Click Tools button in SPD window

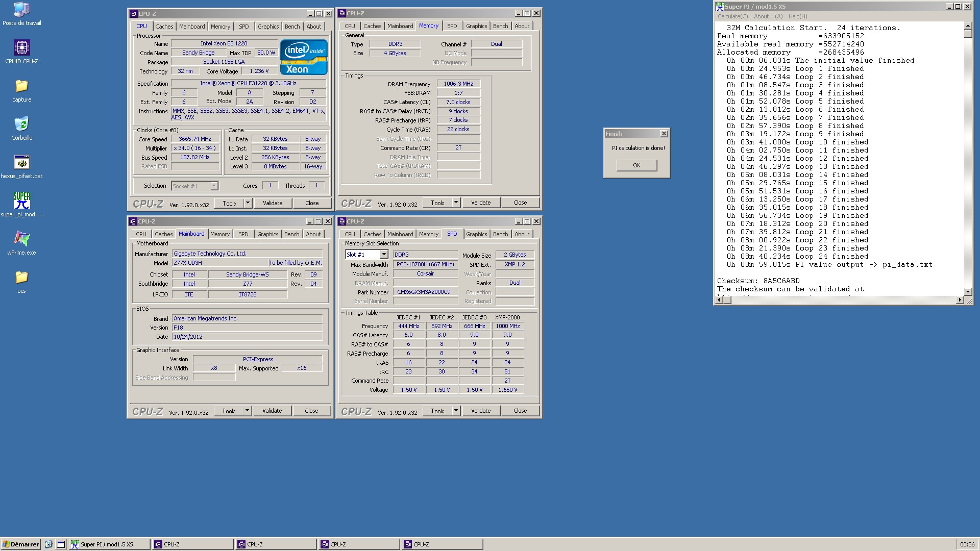click(x=437, y=411)
